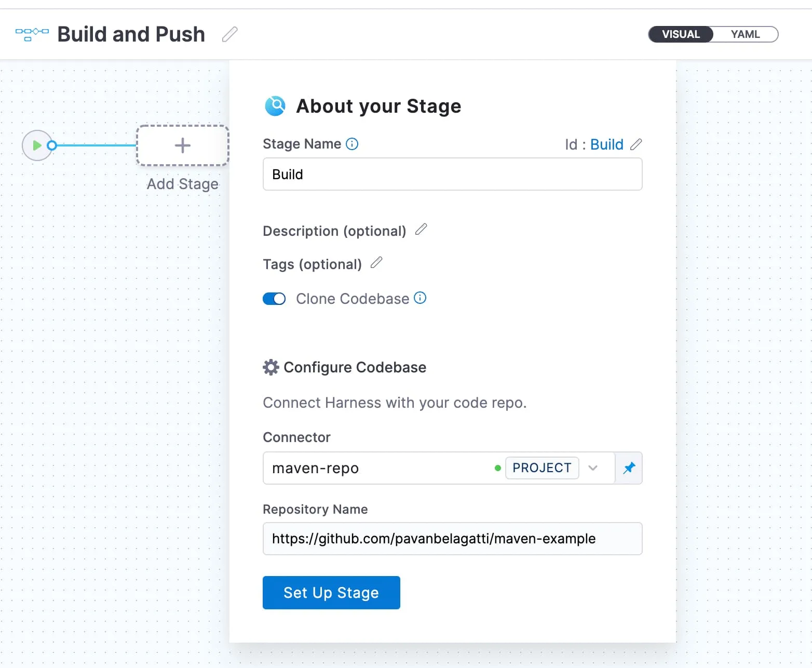This screenshot has height=668, width=812.
Task: Pin the maven-repo connector selection
Action: point(628,468)
